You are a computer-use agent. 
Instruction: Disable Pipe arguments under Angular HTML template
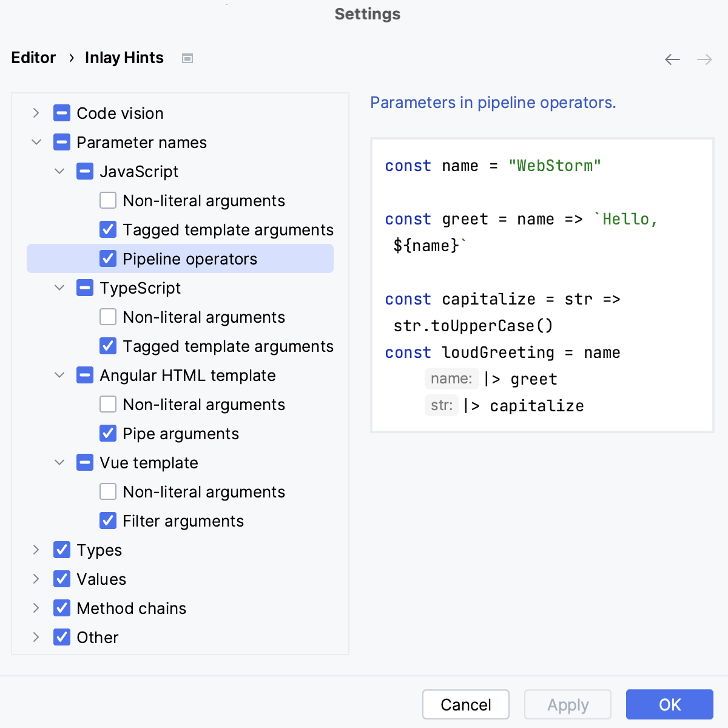pyautogui.click(x=107, y=433)
